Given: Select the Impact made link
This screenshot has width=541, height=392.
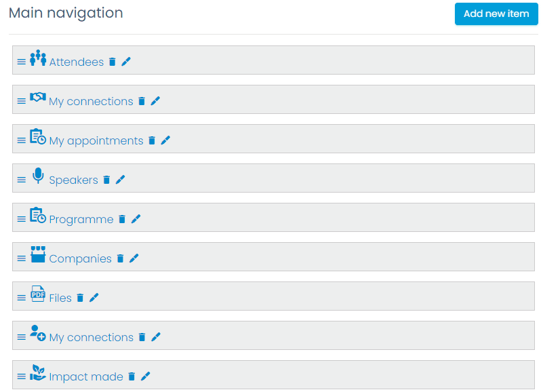Looking at the screenshot, I should pyautogui.click(x=86, y=377).
